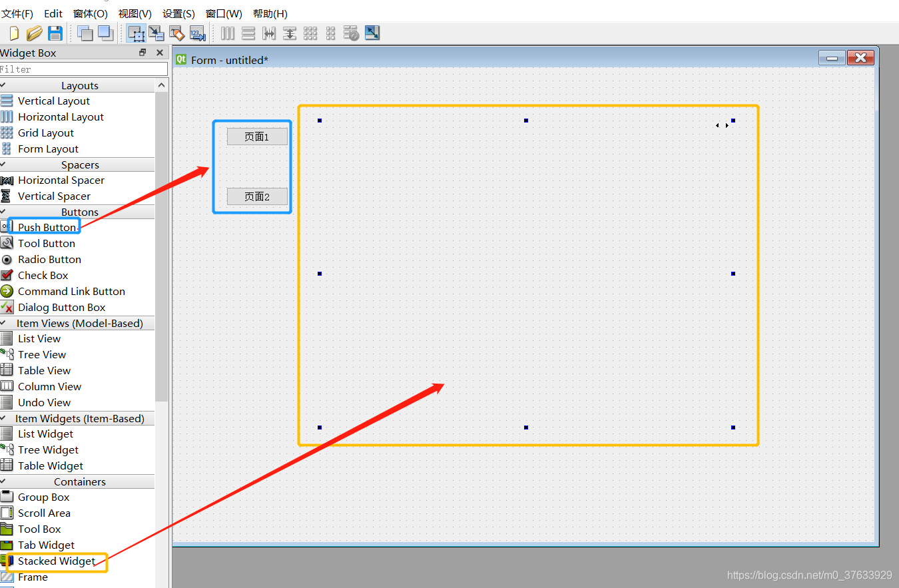This screenshot has height=588, width=899.
Task: Pick Check Box from the Buttons list
Action: tap(43, 276)
